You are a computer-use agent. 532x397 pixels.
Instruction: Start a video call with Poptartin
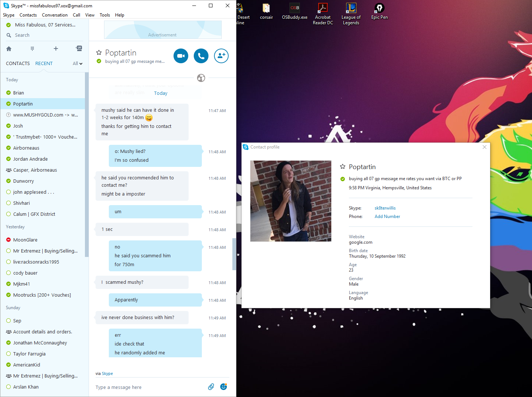point(181,56)
